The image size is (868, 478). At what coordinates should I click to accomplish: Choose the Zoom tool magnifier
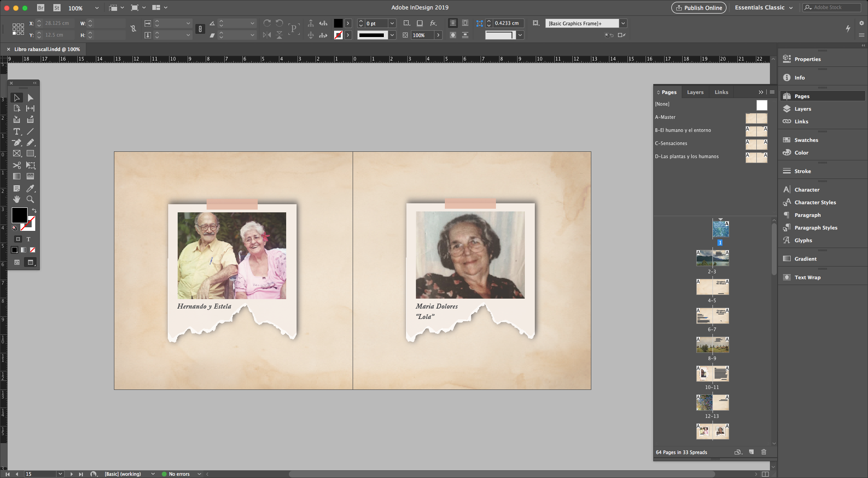tap(30, 199)
